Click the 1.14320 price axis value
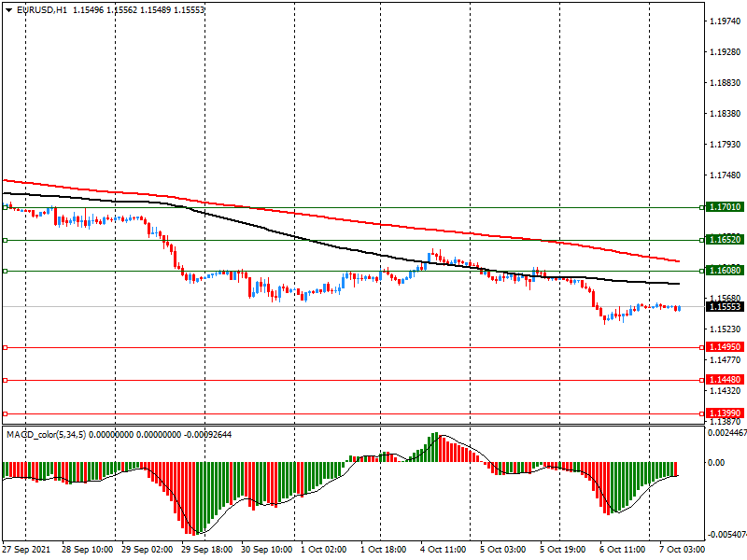Viewport: 747px width, 560px height. coord(726,391)
